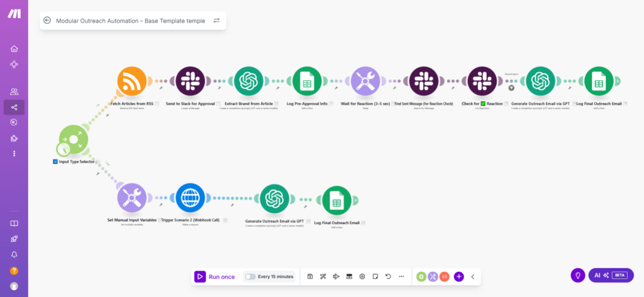Open red Text parser favorite
The width and height of the screenshot is (644, 297).
click(x=445, y=276)
